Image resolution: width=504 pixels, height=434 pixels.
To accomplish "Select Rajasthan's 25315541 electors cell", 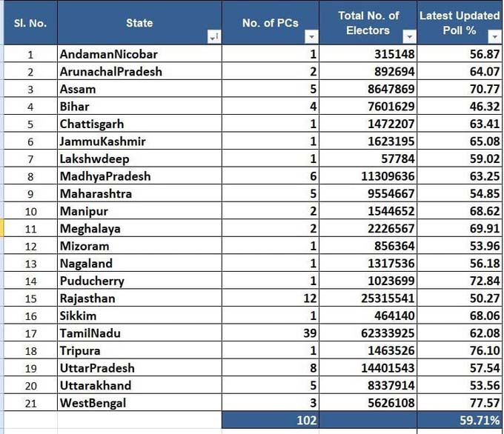I will click(x=368, y=298).
